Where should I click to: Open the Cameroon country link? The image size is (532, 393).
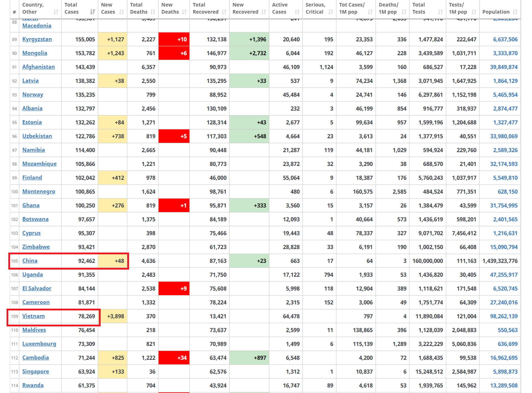[x=36, y=302]
